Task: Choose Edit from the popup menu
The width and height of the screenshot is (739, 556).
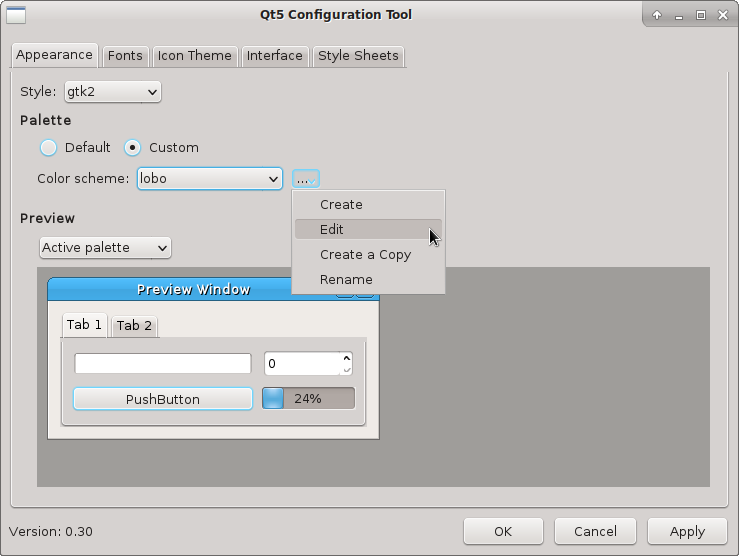Action: click(368, 229)
